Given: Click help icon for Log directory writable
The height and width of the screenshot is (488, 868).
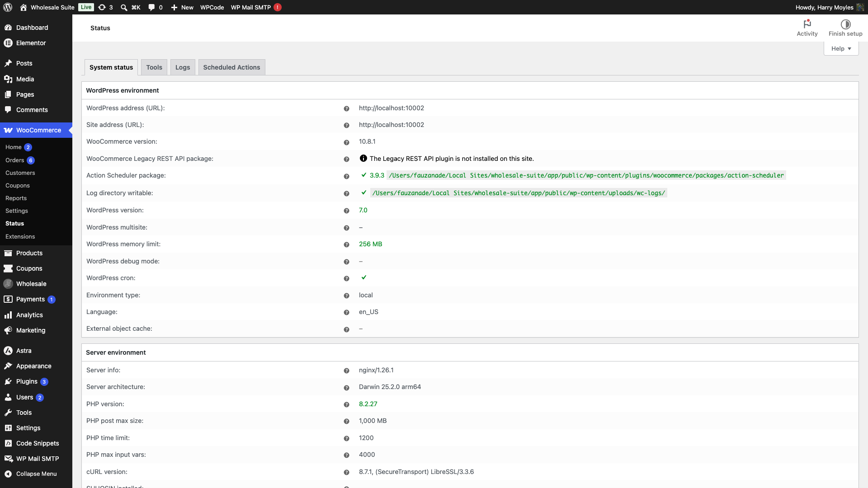Looking at the screenshot, I should click(346, 193).
